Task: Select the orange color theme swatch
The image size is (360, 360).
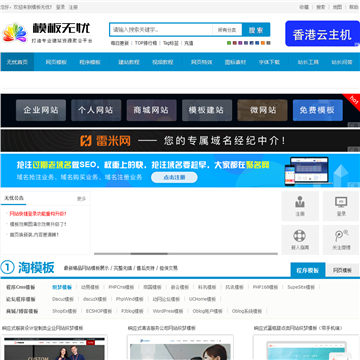Action: click(x=263, y=43)
